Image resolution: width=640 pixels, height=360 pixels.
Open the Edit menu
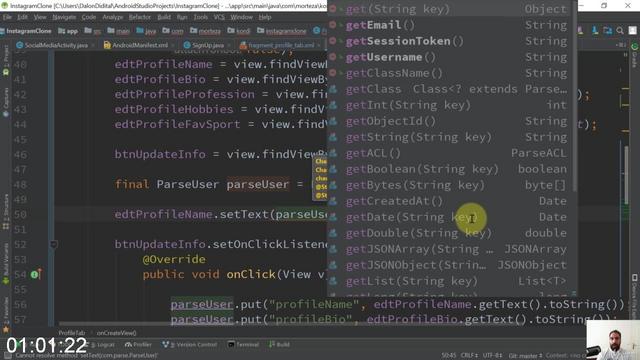point(22,17)
